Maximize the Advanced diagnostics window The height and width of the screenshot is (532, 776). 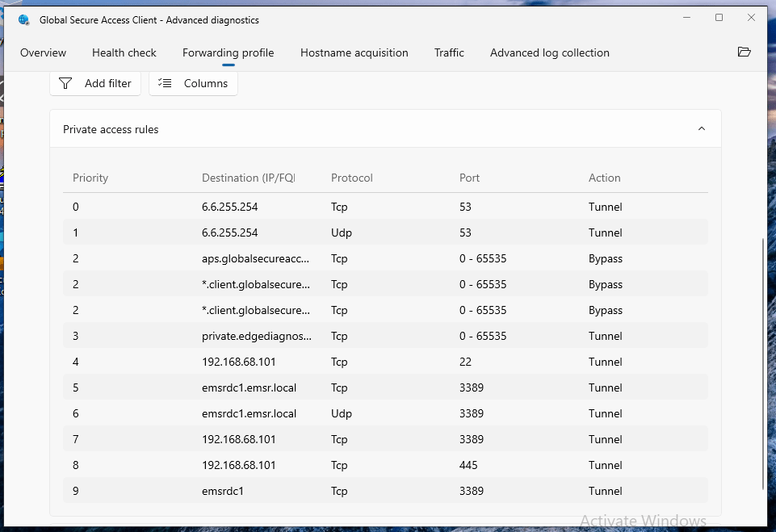(719, 18)
